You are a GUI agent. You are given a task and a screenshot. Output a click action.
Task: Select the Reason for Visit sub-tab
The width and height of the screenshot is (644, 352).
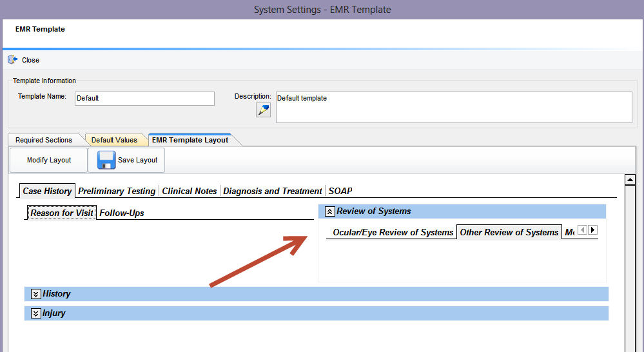(x=62, y=213)
